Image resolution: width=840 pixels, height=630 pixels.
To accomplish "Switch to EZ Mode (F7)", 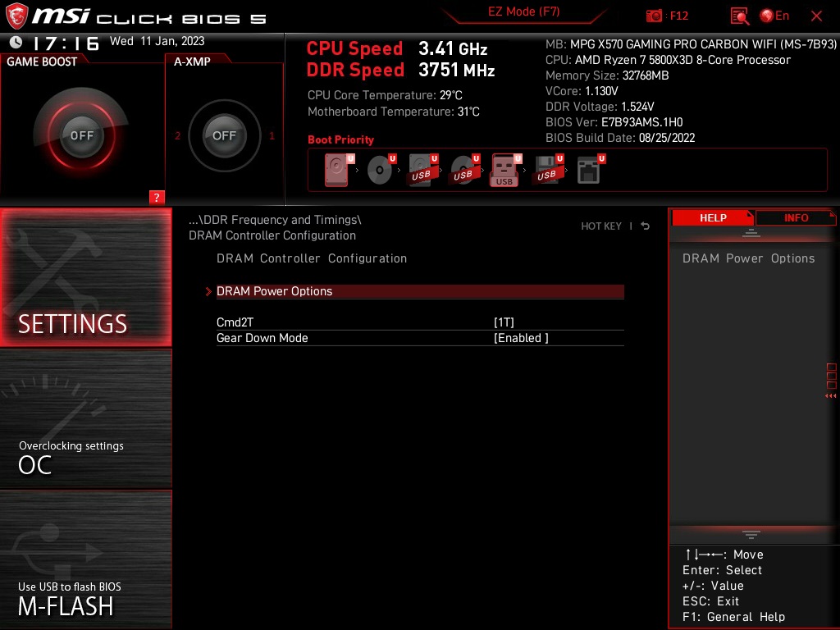I will [x=523, y=12].
